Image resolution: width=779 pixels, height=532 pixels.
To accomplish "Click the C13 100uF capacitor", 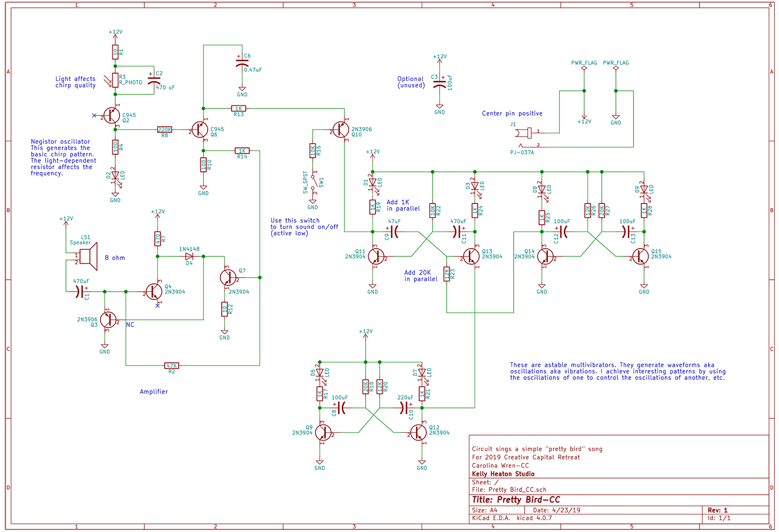I will [x=628, y=231].
